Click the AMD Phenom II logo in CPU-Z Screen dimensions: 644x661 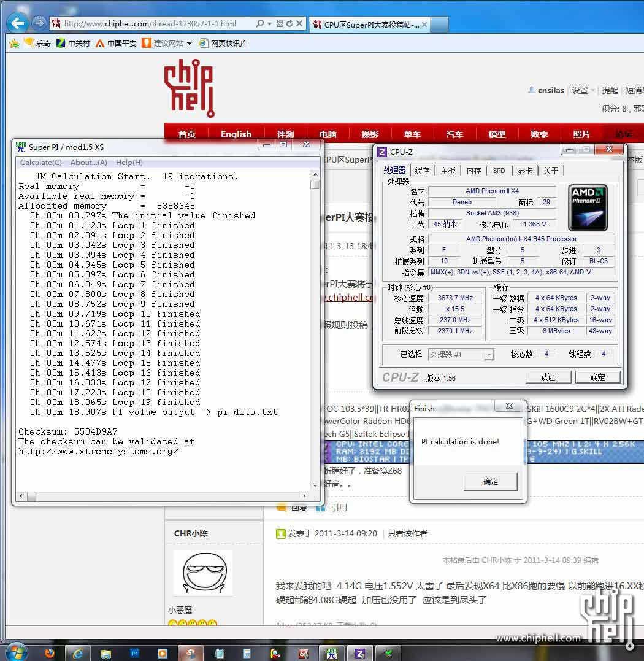coord(588,207)
